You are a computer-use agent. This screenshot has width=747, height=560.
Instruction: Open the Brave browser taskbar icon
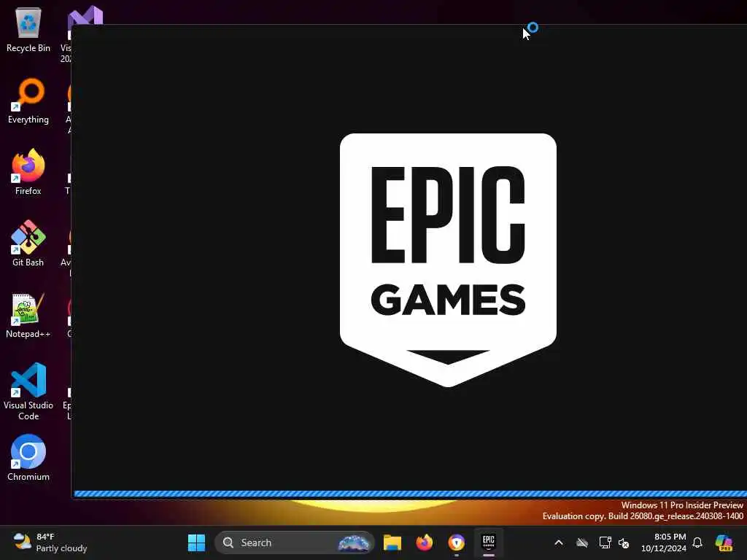click(457, 542)
